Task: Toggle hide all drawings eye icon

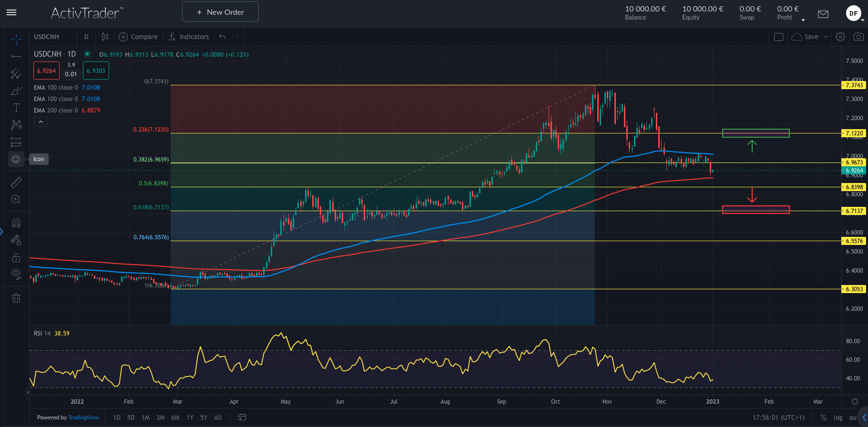Action: point(16,274)
